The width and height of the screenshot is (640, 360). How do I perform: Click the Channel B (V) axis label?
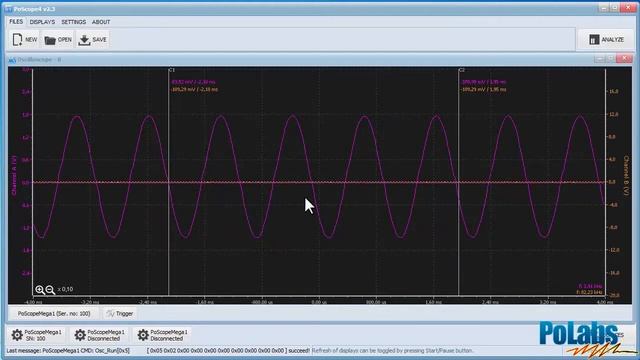(627, 176)
